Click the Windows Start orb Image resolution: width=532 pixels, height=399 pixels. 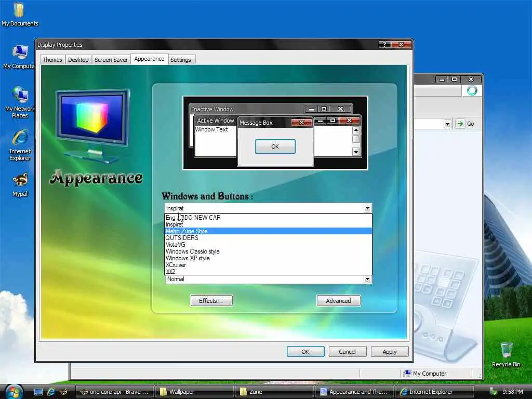coord(14,392)
